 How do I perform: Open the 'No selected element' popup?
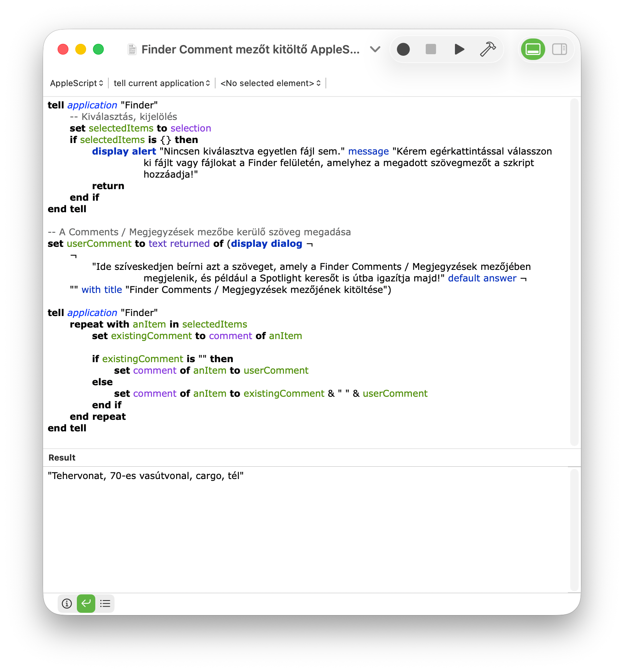click(x=271, y=83)
